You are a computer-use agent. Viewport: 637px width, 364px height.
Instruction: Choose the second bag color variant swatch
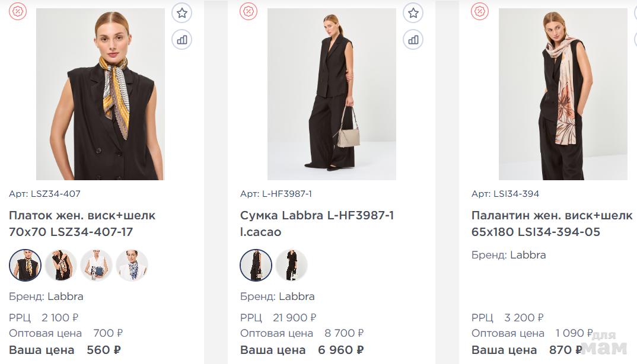[292, 265]
